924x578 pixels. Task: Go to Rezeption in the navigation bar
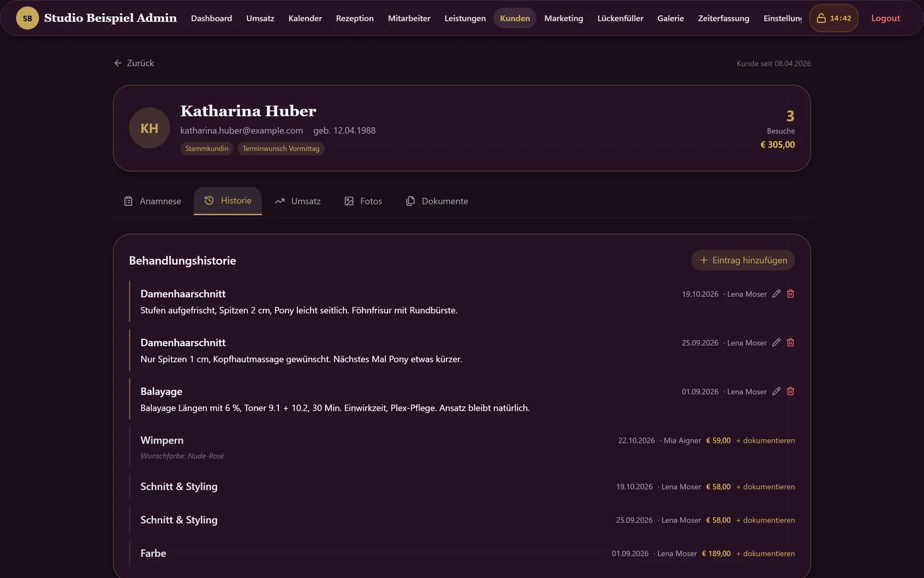click(x=355, y=18)
